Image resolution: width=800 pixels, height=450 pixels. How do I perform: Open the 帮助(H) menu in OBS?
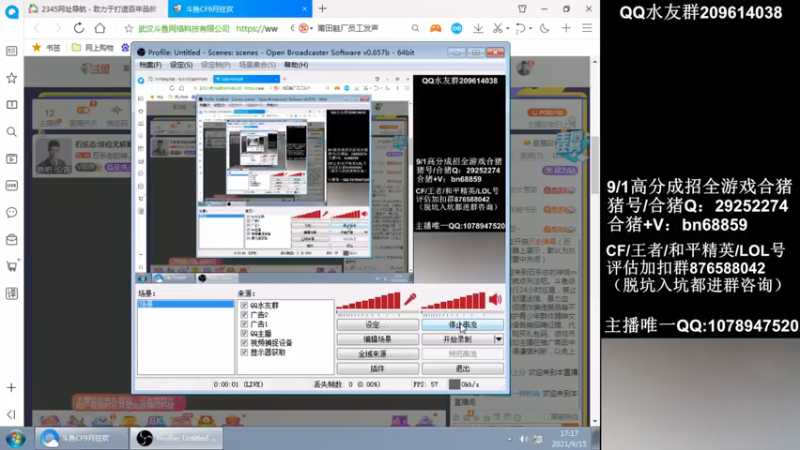coord(296,65)
